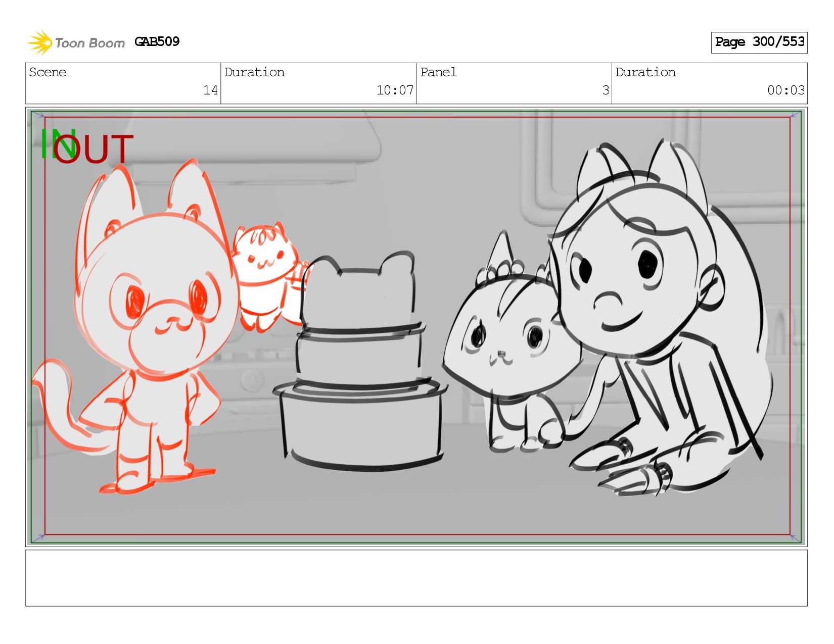Click the empty notes field below the panel
This screenshot has width=834, height=644.
pos(416,578)
